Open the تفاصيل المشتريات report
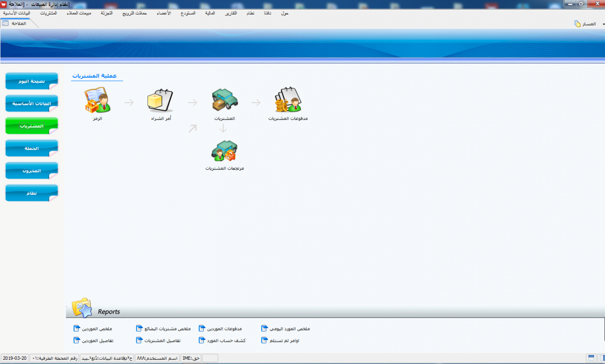The image size is (605, 364). click(x=157, y=341)
